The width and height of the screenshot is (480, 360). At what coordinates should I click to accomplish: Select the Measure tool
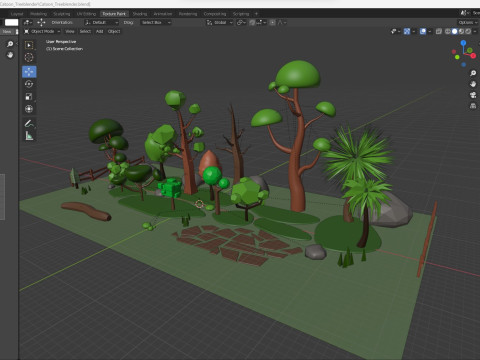tap(29, 136)
